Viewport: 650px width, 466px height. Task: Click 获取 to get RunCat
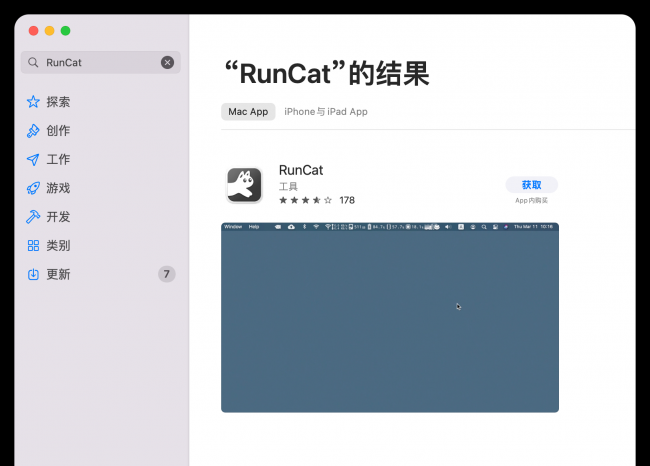click(x=531, y=185)
